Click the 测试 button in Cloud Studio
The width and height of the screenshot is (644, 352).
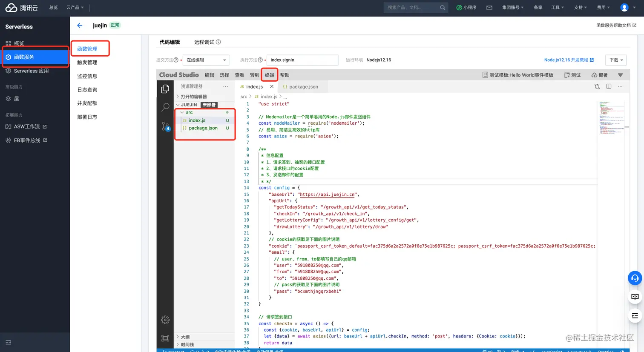click(x=572, y=75)
